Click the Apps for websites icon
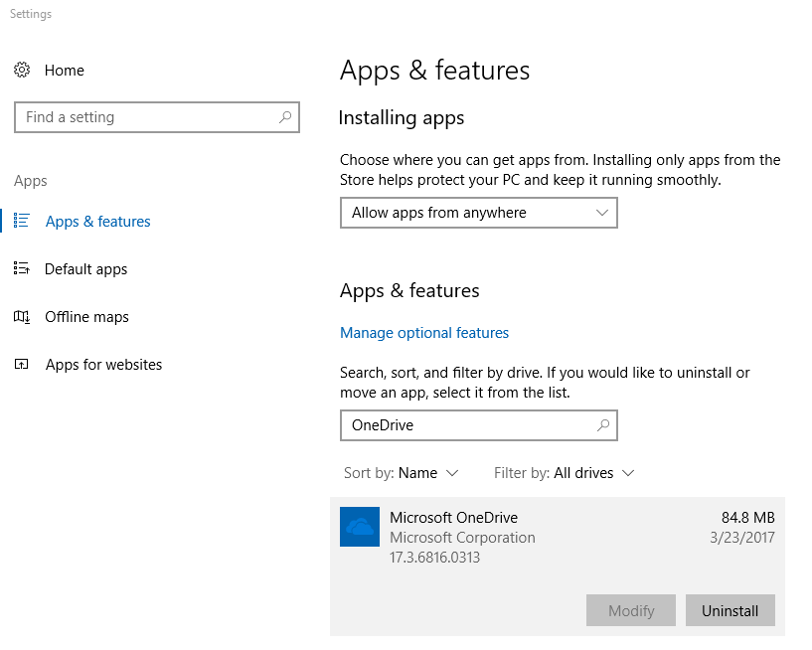This screenshot has height=650, width=812. tap(22, 364)
